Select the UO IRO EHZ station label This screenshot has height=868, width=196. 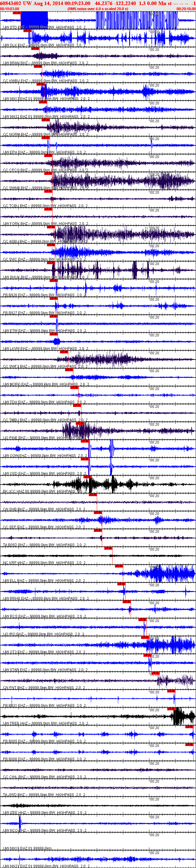(x=44, y=634)
